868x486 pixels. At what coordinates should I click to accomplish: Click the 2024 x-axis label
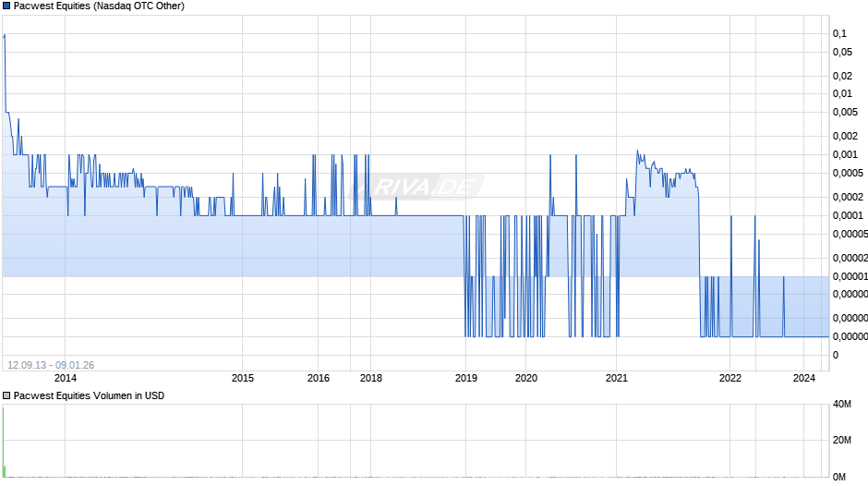[x=804, y=378]
